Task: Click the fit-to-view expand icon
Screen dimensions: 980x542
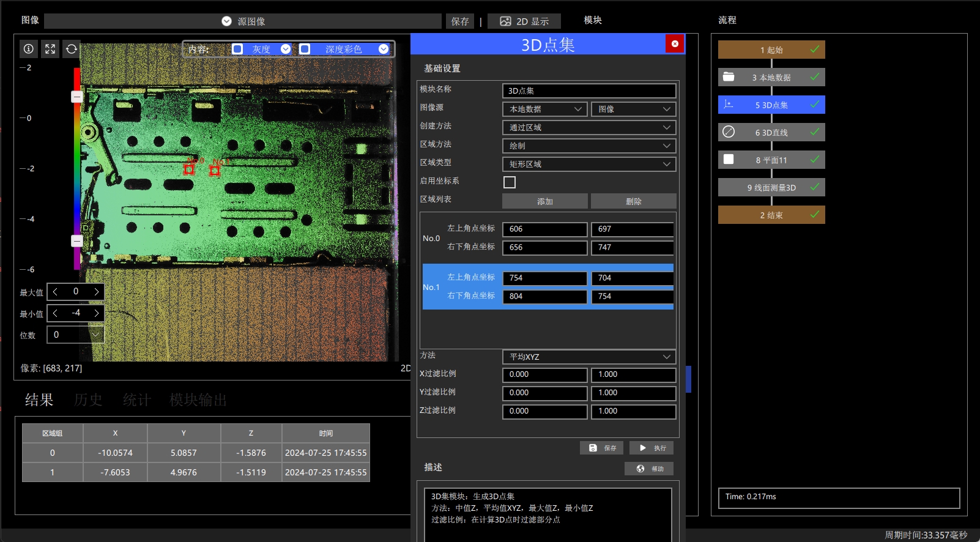Action: [50, 49]
